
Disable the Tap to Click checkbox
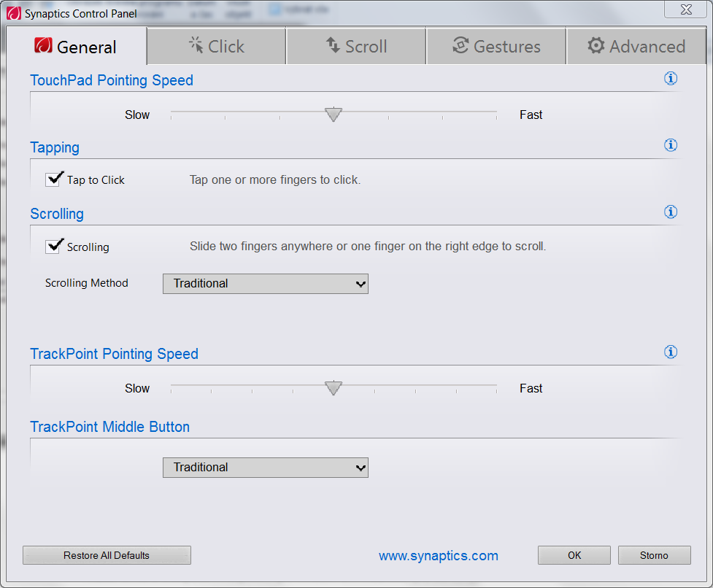[54, 179]
